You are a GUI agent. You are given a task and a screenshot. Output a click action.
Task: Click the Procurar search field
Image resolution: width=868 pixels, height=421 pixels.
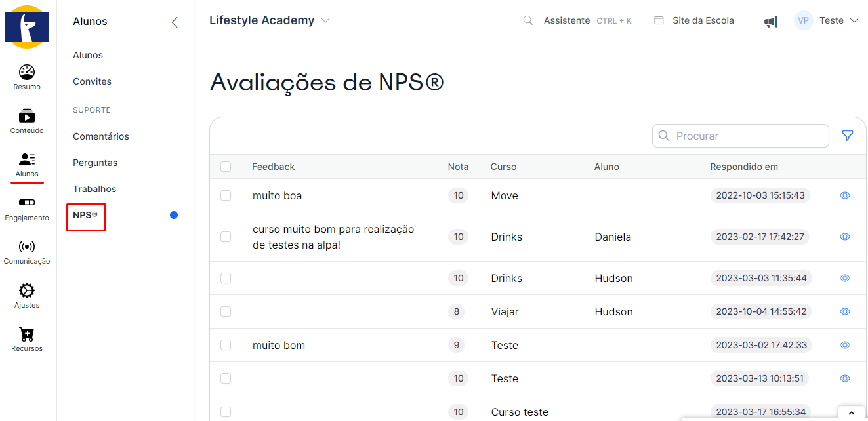pos(740,136)
